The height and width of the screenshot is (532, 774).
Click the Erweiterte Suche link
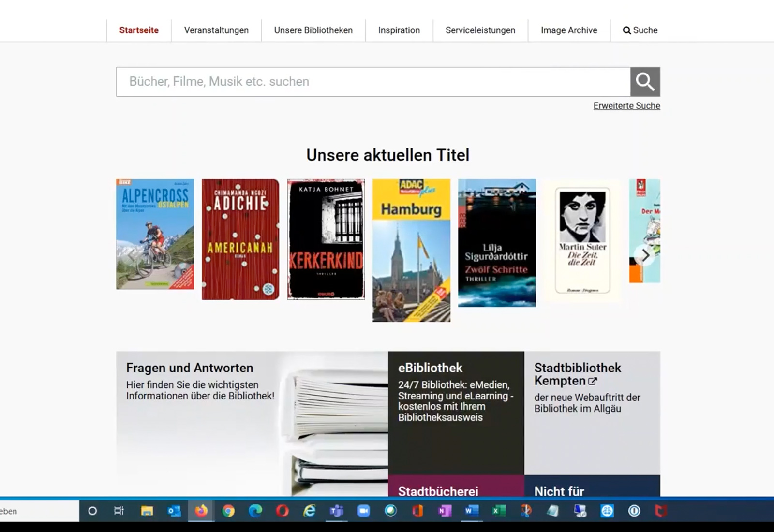(626, 106)
